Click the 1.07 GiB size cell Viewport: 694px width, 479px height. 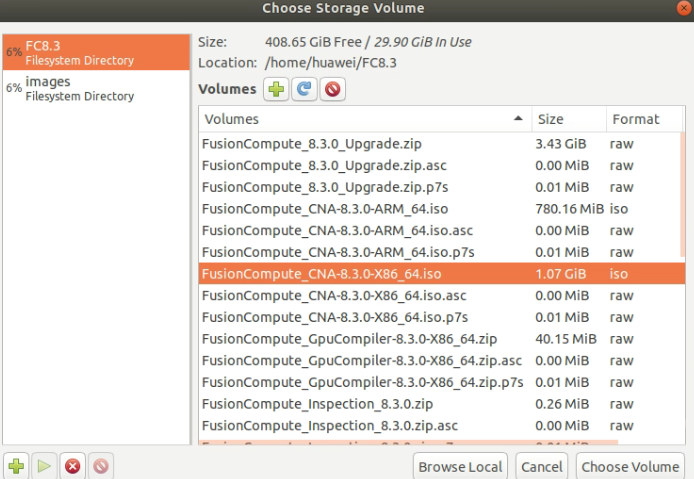pos(560,274)
